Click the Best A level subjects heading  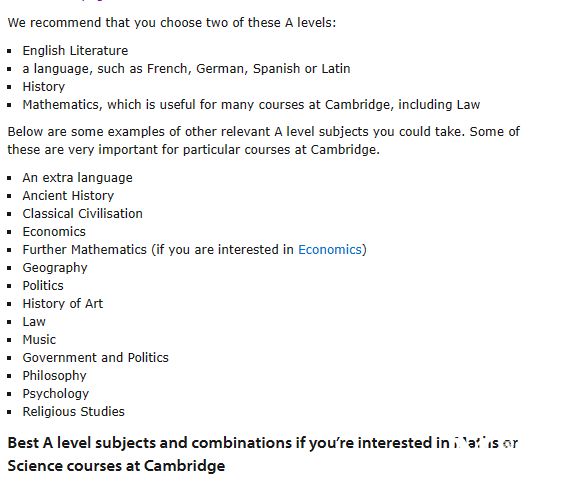[263, 454]
